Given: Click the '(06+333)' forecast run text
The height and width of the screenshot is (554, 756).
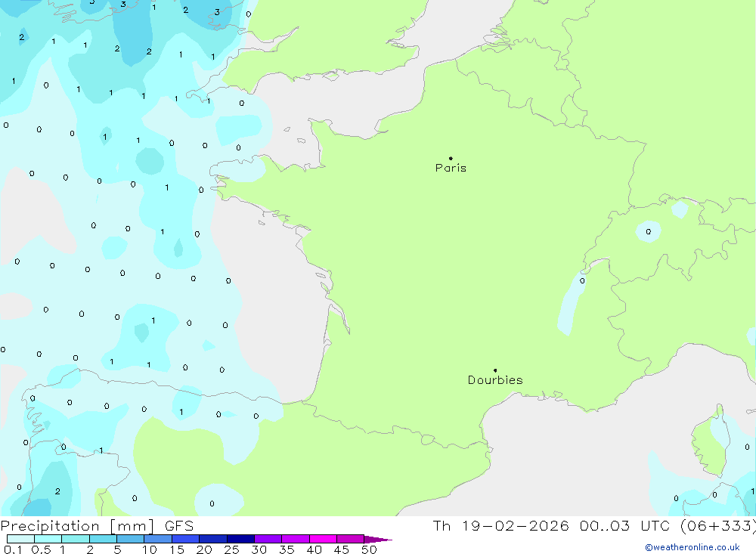Looking at the screenshot, I should [718, 526].
